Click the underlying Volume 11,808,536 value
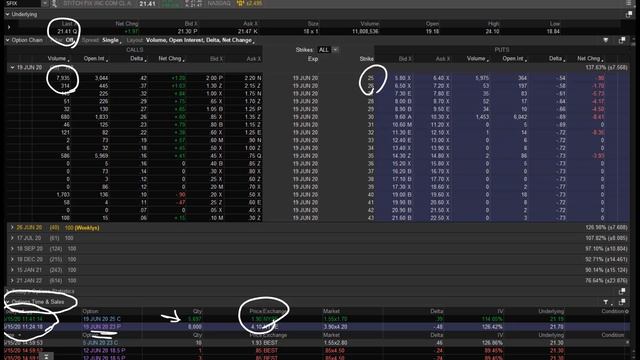 coord(365,31)
